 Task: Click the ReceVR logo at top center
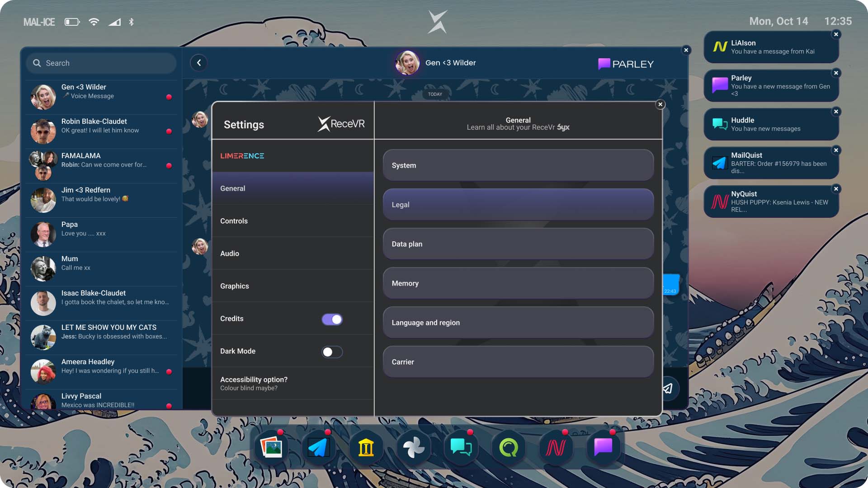point(438,22)
